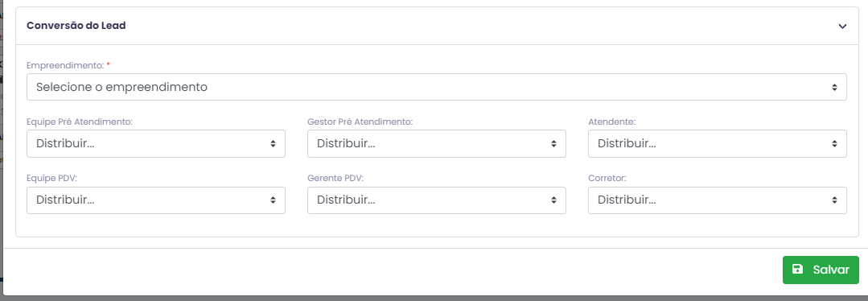Open the Selecione o empreendimento dropdown
The width and height of the screenshot is (868, 301).
coord(436,87)
